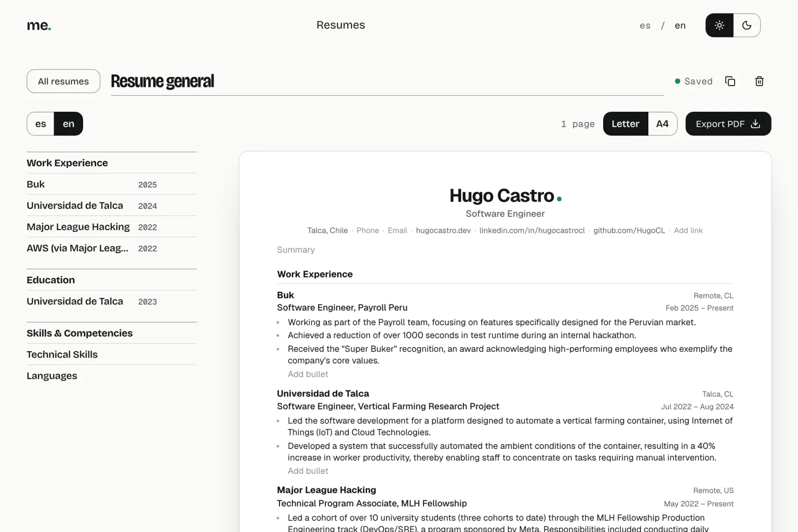Select Languages in sidebar
Screen dimensions: 798x532
pyautogui.click(x=112, y=376)
